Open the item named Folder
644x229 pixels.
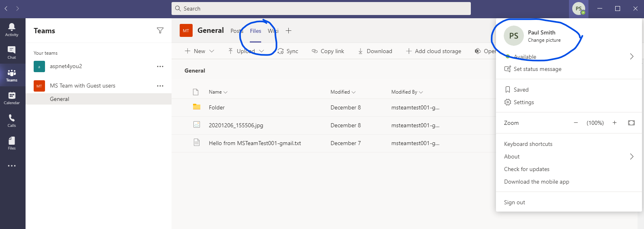(217, 107)
